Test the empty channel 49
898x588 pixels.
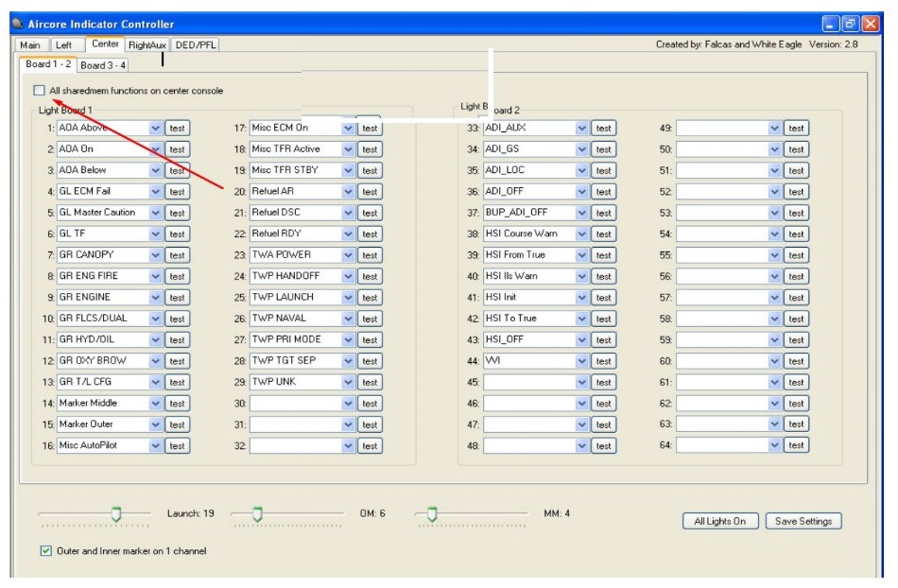click(796, 129)
